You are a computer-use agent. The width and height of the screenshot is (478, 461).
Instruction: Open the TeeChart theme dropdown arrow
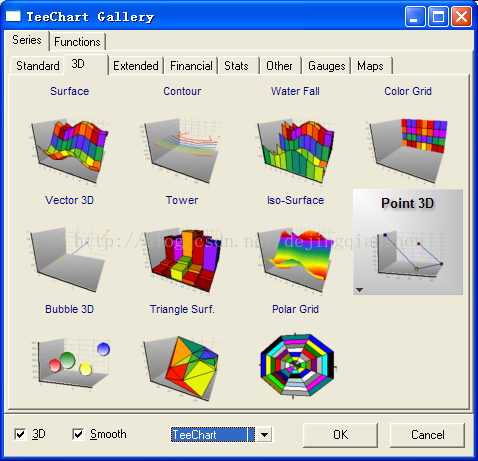tap(265, 435)
